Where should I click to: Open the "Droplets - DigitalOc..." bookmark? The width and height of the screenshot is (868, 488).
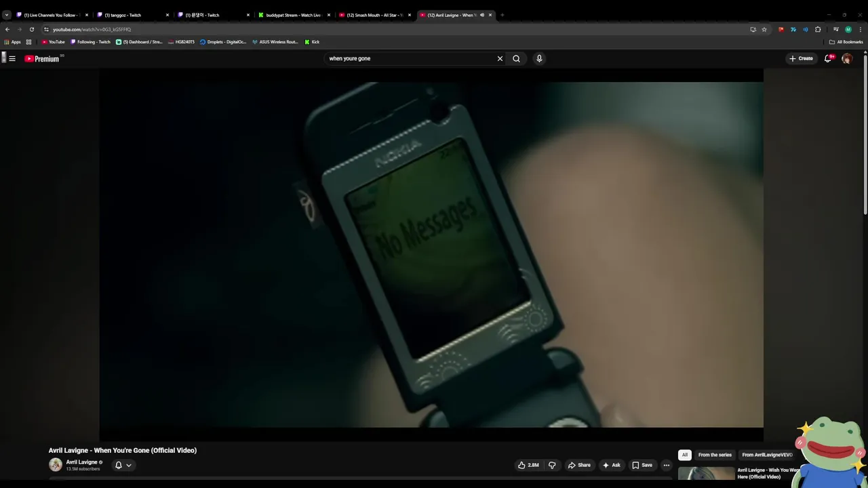[223, 42]
